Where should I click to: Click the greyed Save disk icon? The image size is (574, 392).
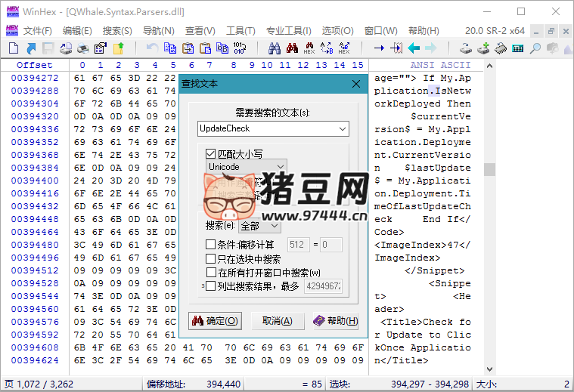pyautogui.click(x=48, y=48)
